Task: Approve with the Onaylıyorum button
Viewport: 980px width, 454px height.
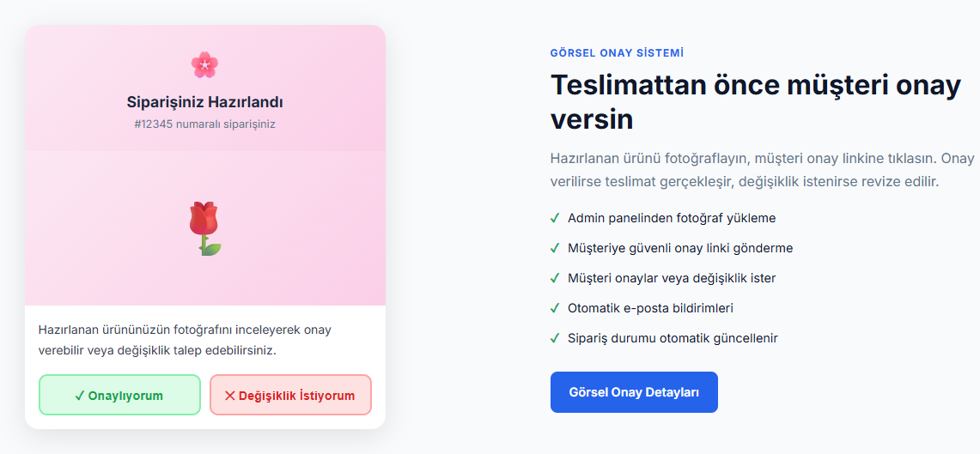Action: click(119, 395)
